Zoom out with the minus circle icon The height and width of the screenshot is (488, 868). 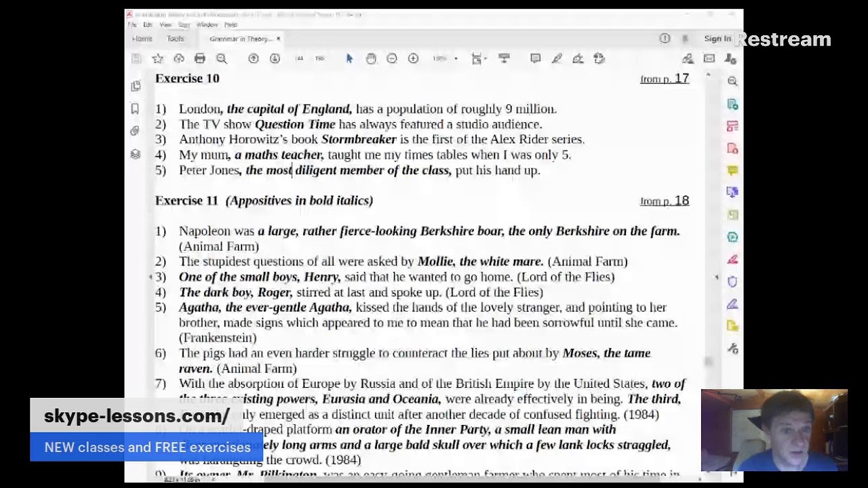(x=392, y=59)
